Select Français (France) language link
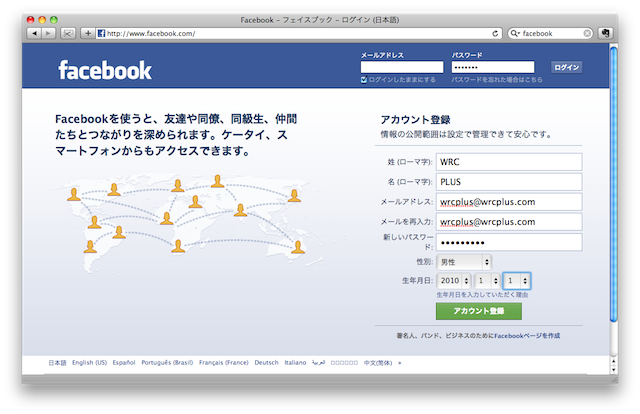 pyautogui.click(x=224, y=363)
